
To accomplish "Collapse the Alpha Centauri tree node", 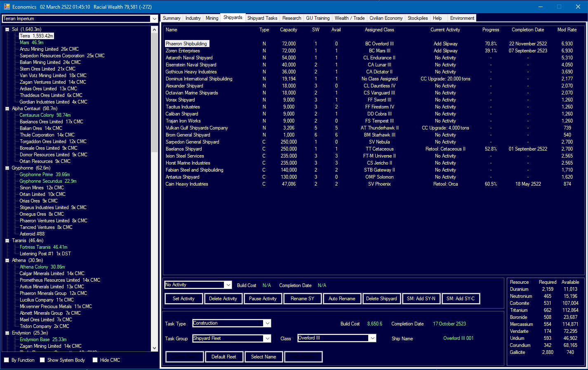I will click(7, 108).
